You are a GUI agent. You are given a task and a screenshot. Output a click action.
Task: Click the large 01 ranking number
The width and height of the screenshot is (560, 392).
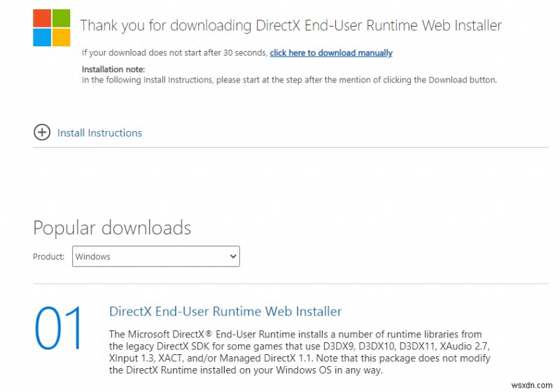[58, 328]
